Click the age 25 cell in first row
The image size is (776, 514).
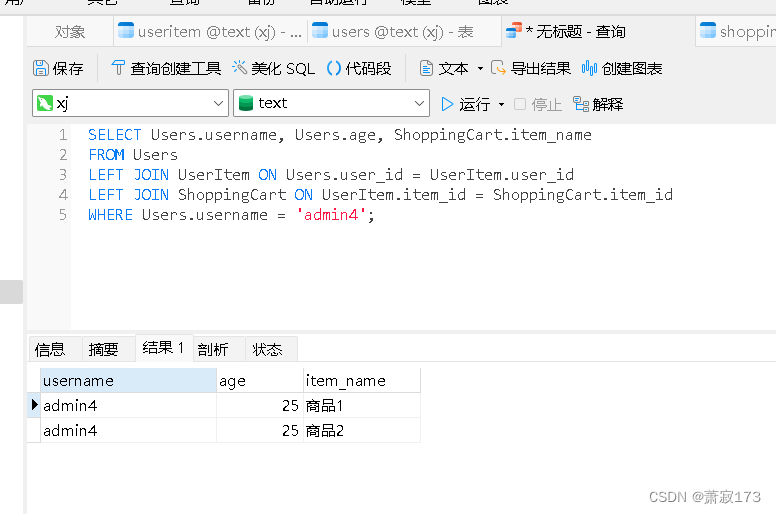point(260,405)
